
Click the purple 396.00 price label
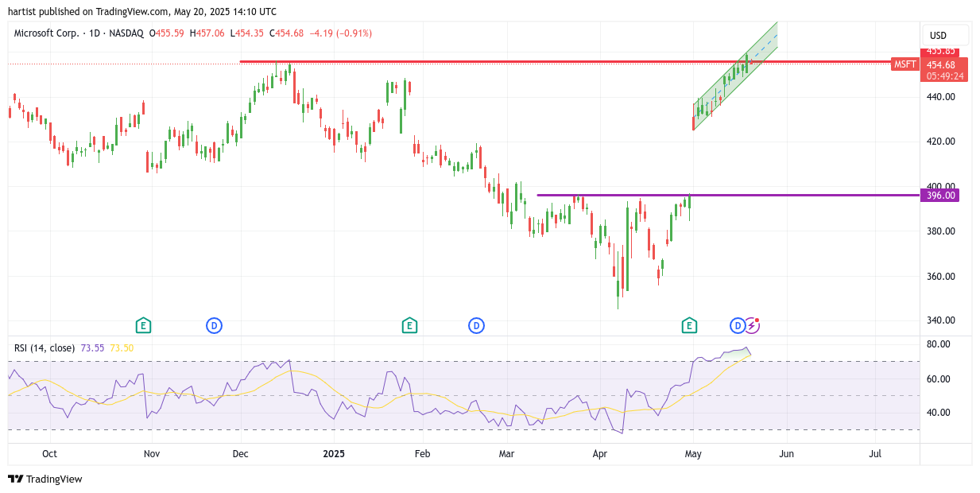click(x=940, y=195)
